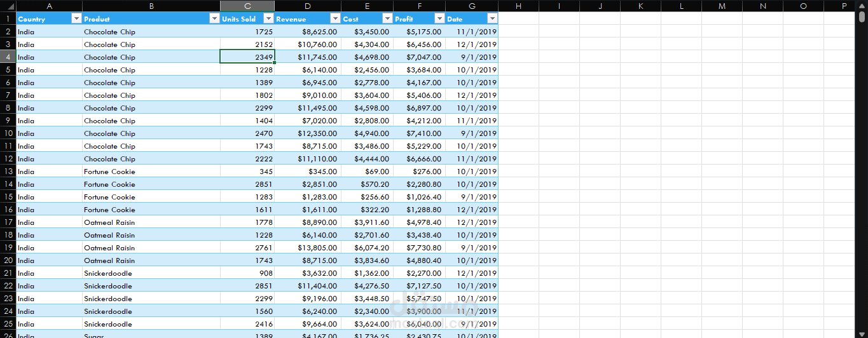Click Revenue cell $13,805.00

308,247
